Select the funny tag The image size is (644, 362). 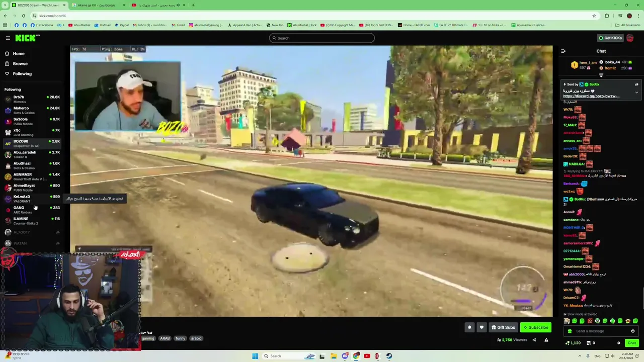point(180,338)
